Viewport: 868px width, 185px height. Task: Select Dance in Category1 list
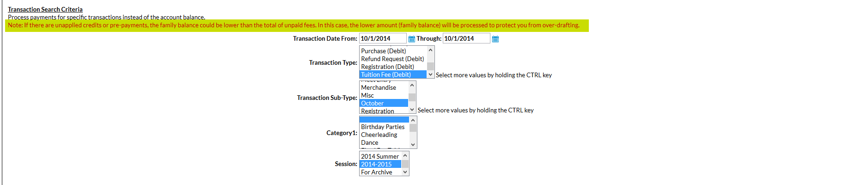pos(385,142)
